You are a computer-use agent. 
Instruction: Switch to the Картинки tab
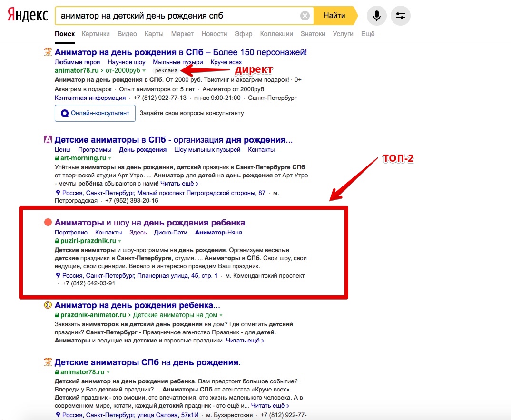[96, 34]
